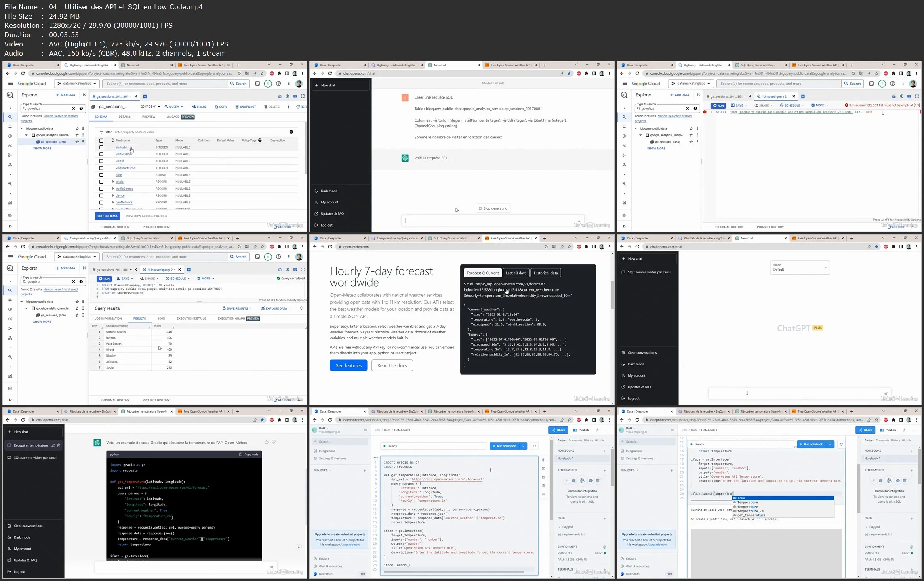Open the EXECUTION DETAILS tab
The width and height of the screenshot is (924, 581).
point(192,319)
